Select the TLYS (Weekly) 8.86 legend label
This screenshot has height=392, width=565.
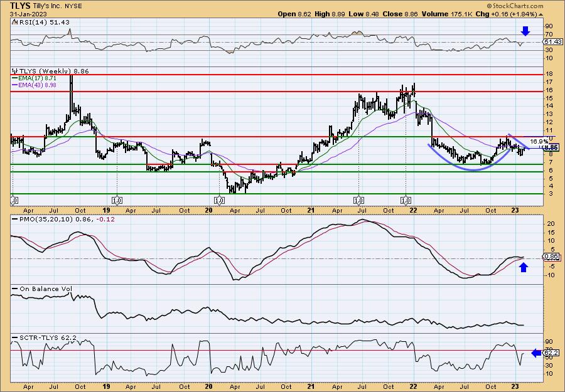point(54,72)
